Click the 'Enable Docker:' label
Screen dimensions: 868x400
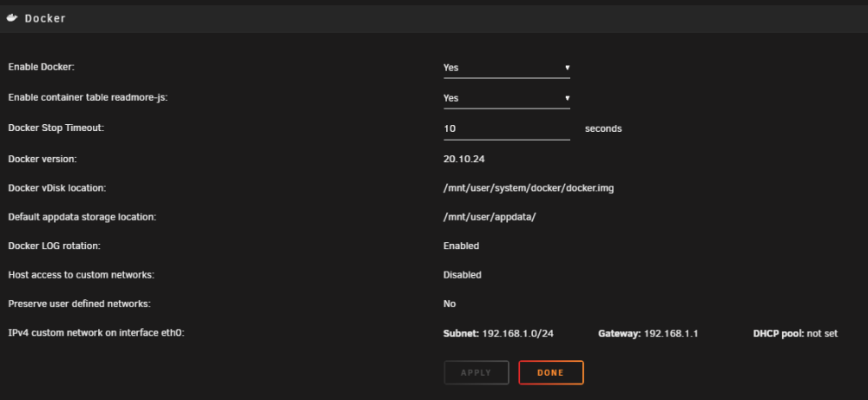pos(41,67)
